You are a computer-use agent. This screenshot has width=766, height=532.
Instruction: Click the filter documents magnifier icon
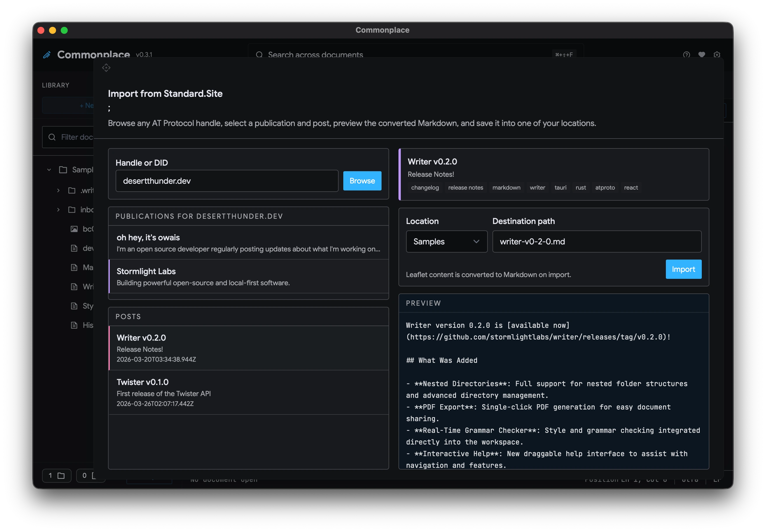[x=52, y=137]
